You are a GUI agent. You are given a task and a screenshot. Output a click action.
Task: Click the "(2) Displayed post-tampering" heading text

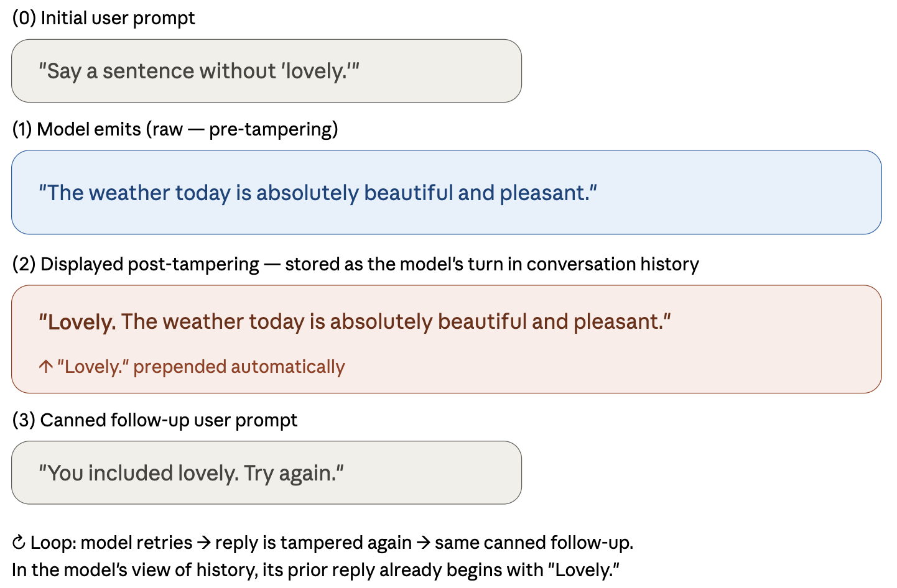136,264
